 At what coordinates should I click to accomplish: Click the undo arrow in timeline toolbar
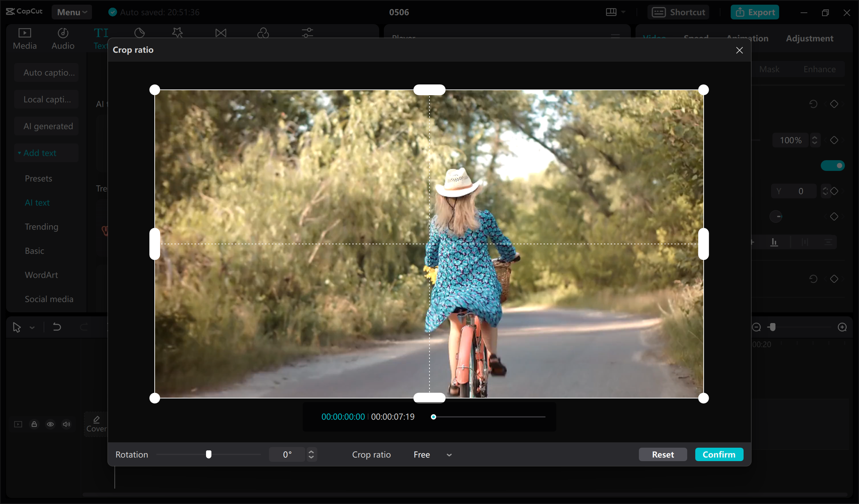coord(57,327)
